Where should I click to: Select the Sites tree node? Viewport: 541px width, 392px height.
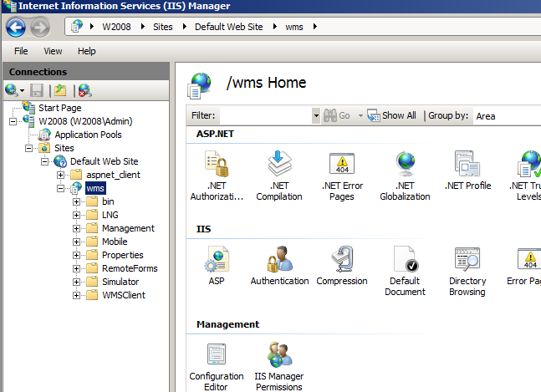(64, 148)
